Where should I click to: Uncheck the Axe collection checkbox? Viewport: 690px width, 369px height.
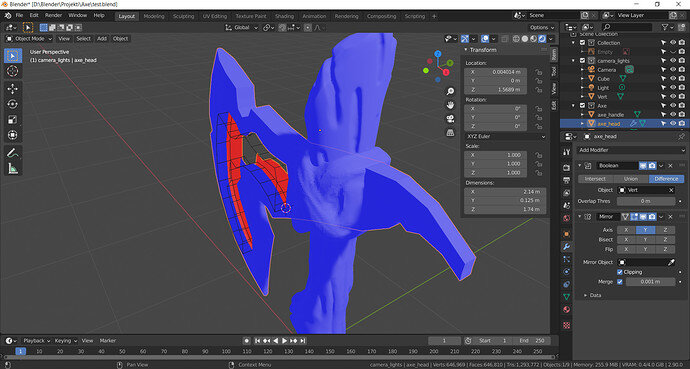(582, 106)
